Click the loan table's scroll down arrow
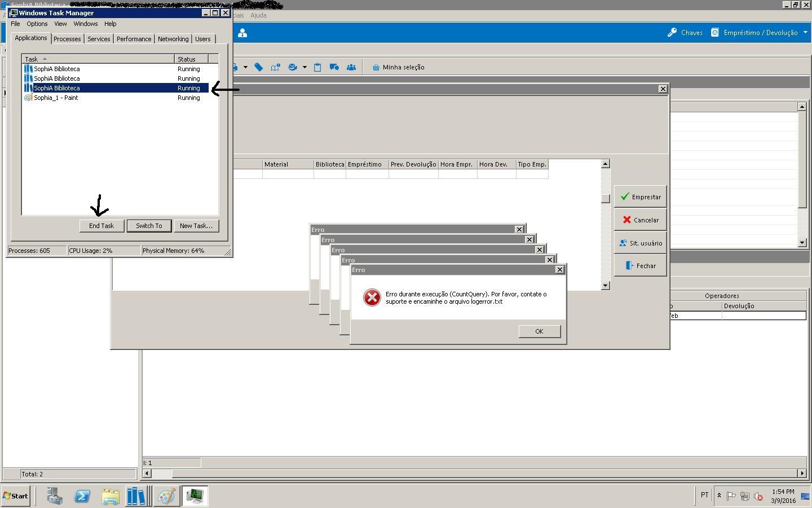 coord(606,286)
